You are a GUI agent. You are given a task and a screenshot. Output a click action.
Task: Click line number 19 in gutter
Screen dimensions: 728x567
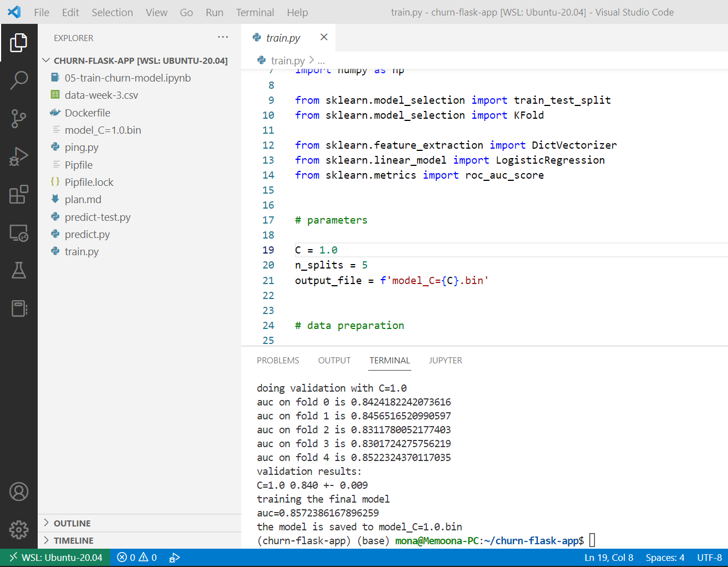click(x=268, y=250)
